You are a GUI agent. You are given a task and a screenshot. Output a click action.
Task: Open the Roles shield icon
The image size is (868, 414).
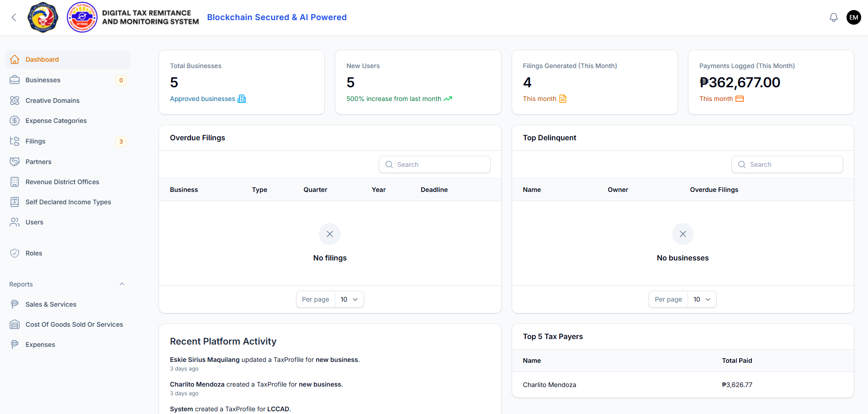15,253
